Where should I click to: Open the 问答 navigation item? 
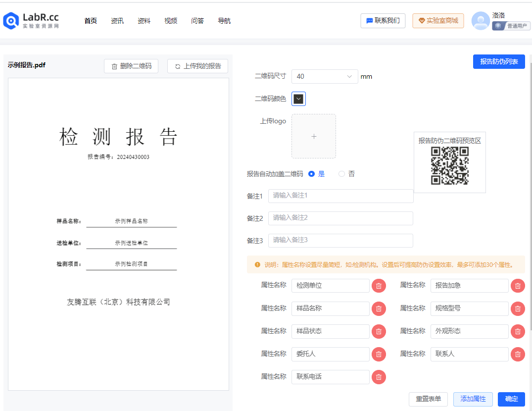pos(197,21)
